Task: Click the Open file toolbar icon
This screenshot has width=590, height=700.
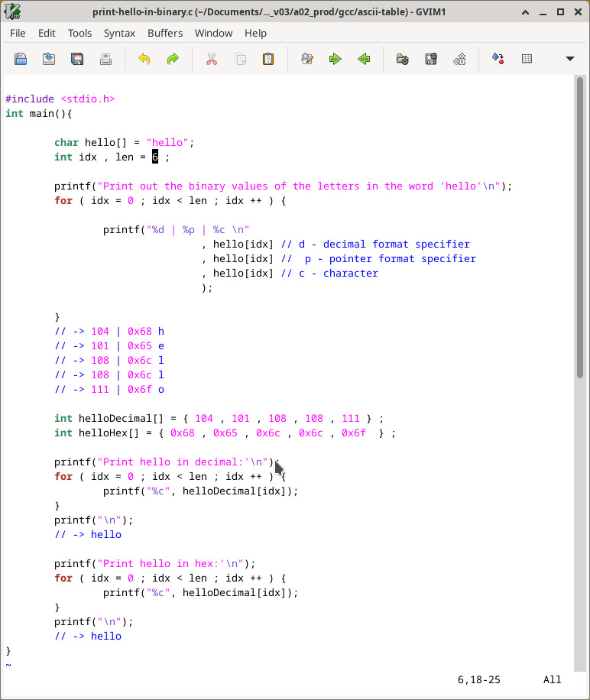Action: (21, 59)
